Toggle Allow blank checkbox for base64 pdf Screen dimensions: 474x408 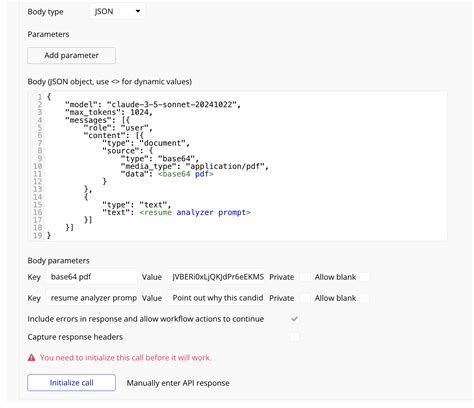(x=364, y=277)
